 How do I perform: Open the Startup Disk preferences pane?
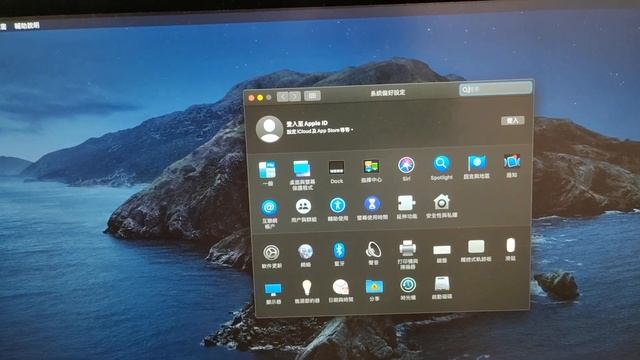pos(442,284)
